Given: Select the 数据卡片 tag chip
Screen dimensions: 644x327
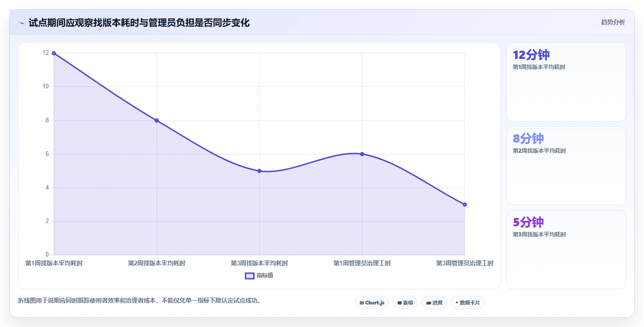Looking at the screenshot, I should (x=468, y=303).
